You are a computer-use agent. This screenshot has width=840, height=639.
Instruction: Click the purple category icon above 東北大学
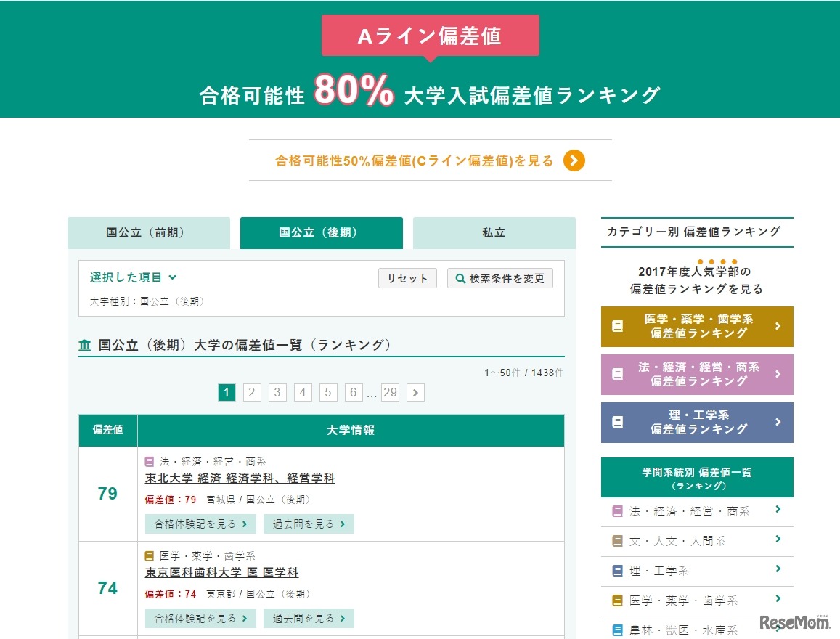click(149, 461)
